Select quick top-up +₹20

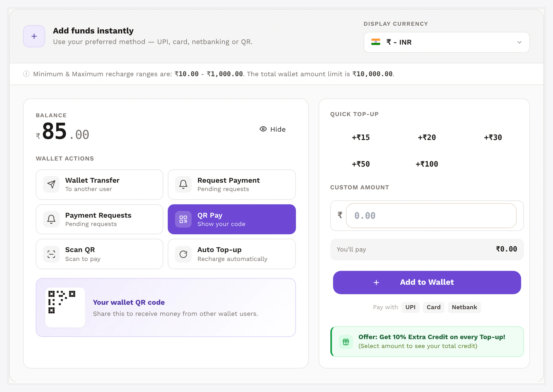(x=427, y=137)
